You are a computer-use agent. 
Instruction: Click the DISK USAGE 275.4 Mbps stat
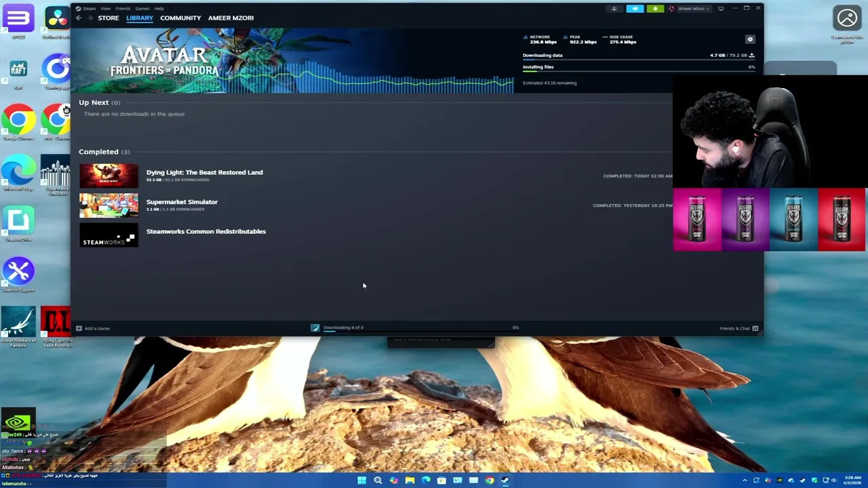[x=620, y=39]
